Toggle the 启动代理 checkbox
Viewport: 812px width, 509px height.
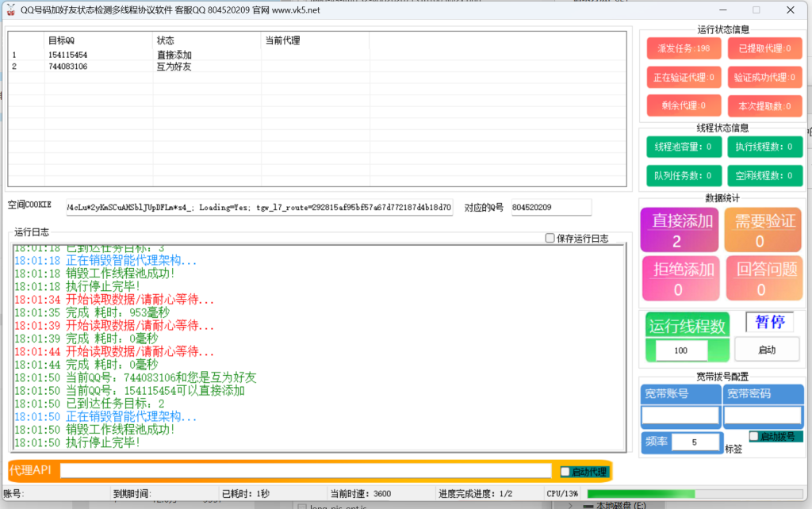565,472
